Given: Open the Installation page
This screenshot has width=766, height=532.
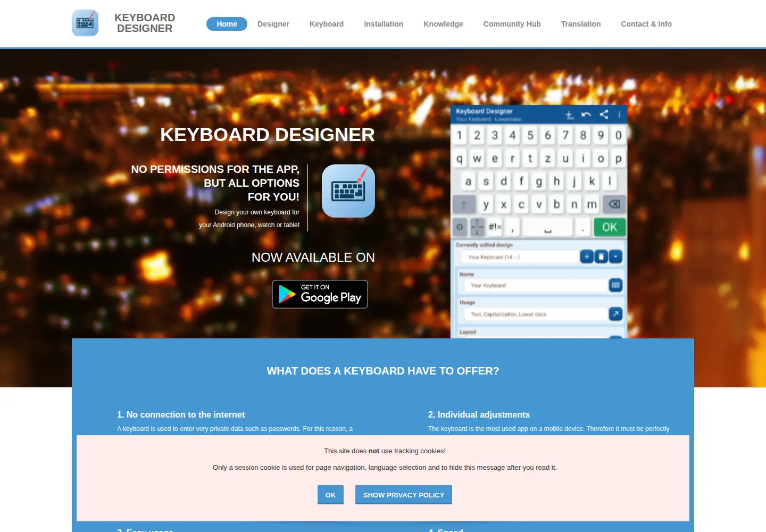Looking at the screenshot, I should [384, 24].
